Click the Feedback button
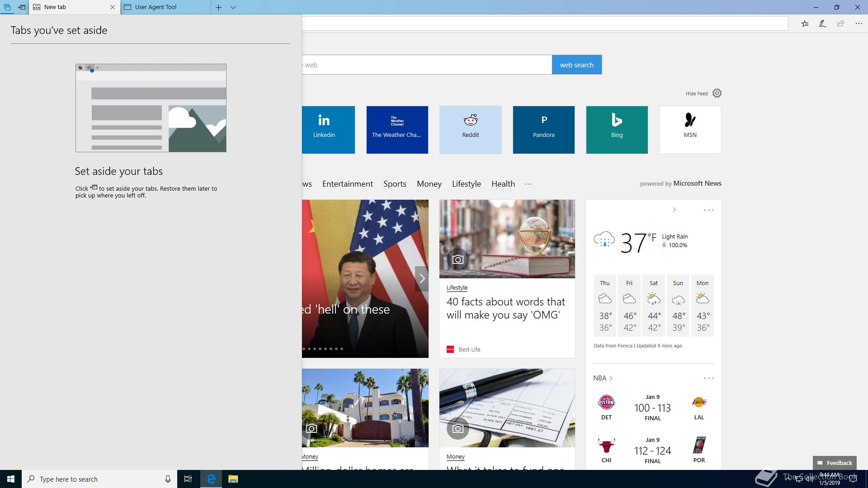This screenshot has width=868, height=488. coord(835,463)
